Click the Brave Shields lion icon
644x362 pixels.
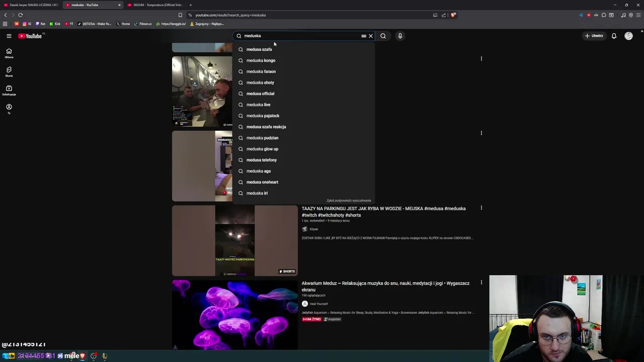pyautogui.click(x=453, y=15)
